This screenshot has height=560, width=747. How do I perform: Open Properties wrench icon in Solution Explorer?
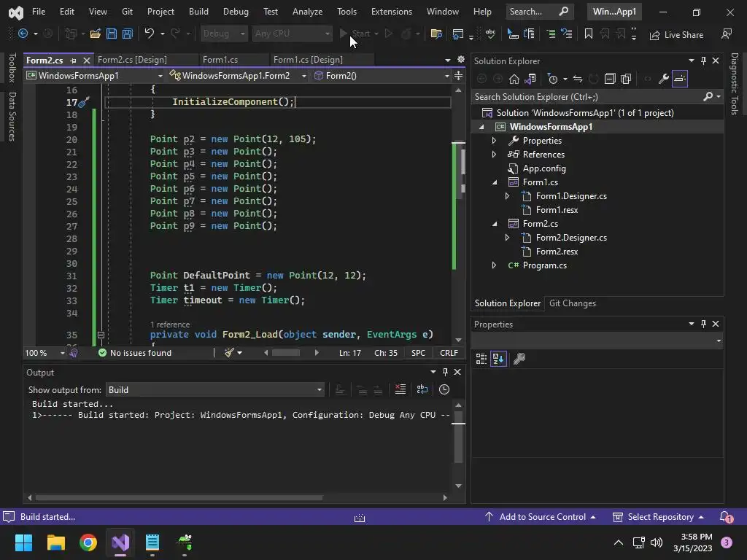click(663, 79)
